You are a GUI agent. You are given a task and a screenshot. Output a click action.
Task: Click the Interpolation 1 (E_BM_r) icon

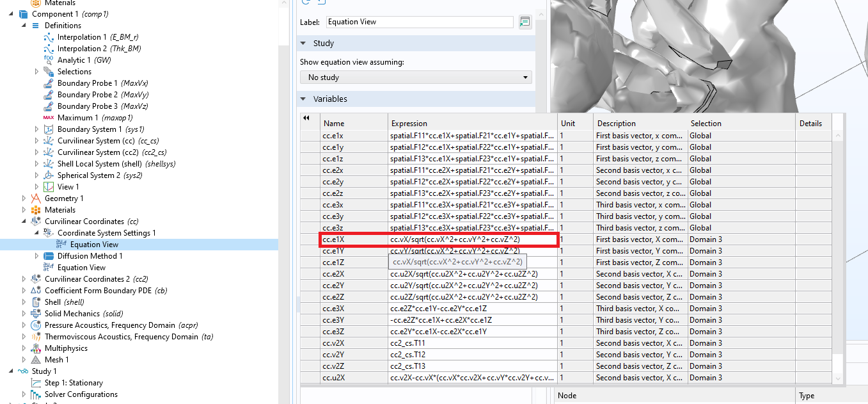click(x=49, y=37)
